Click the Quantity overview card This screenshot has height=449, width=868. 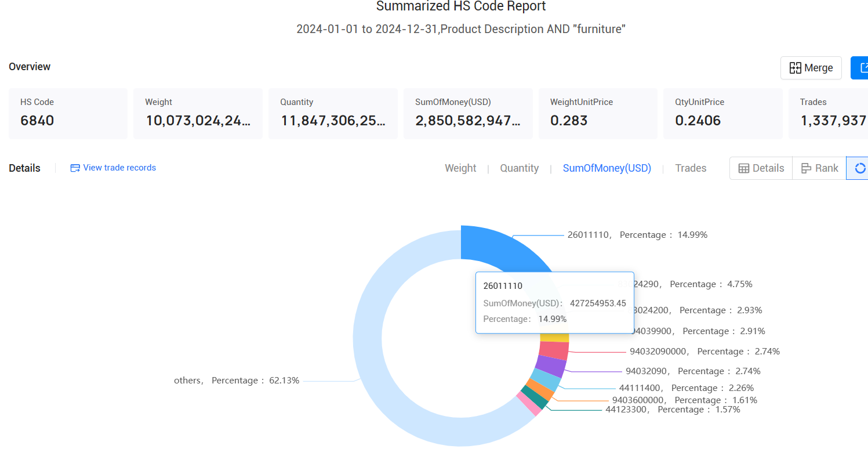pos(333,114)
